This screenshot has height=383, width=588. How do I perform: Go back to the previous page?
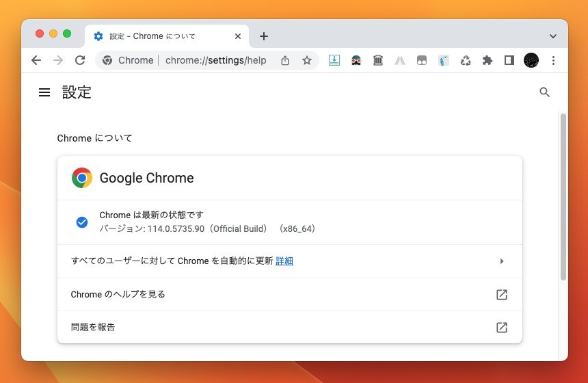tap(36, 60)
